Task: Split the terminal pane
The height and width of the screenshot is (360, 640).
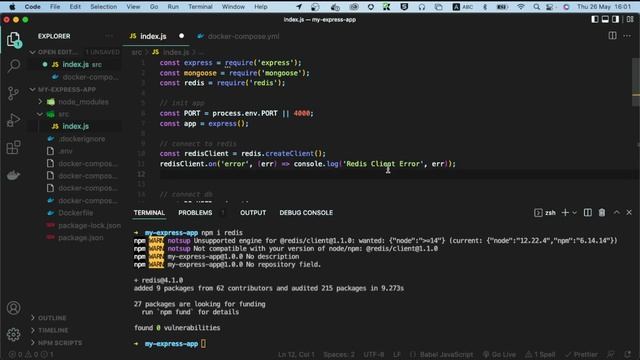Action: 587,213
